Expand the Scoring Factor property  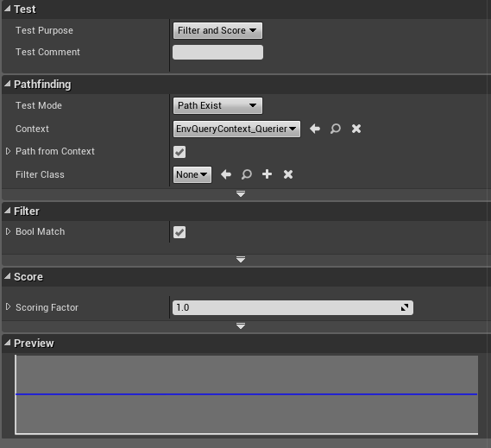[x=8, y=306]
